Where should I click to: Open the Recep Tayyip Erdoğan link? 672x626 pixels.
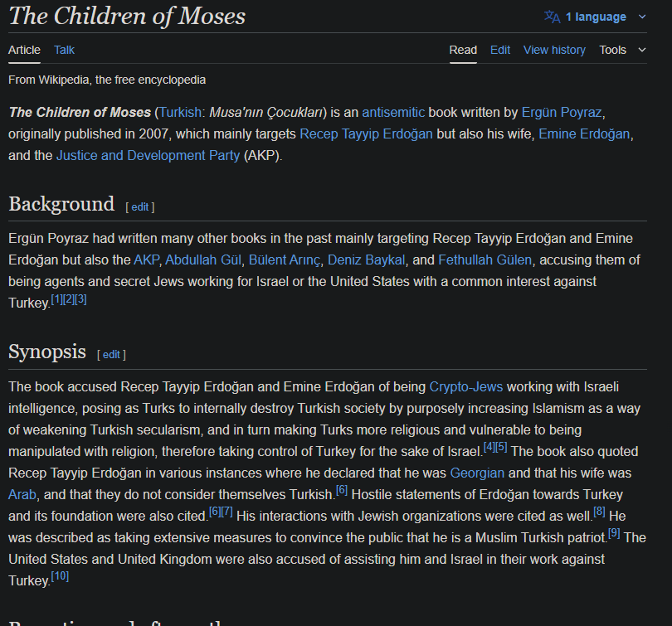click(x=366, y=133)
